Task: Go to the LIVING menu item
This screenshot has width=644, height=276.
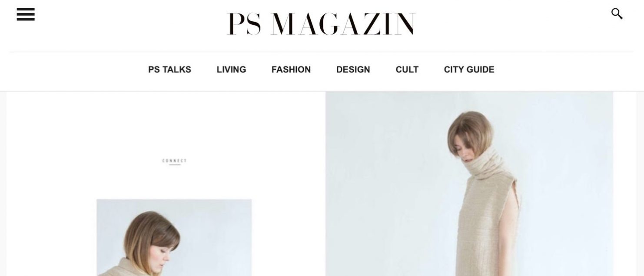Action: pyautogui.click(x=231, y=70)
